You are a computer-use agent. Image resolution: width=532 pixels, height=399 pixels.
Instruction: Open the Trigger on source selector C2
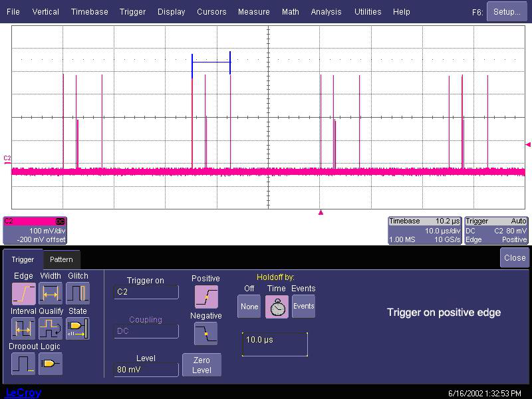coord(146,292)
